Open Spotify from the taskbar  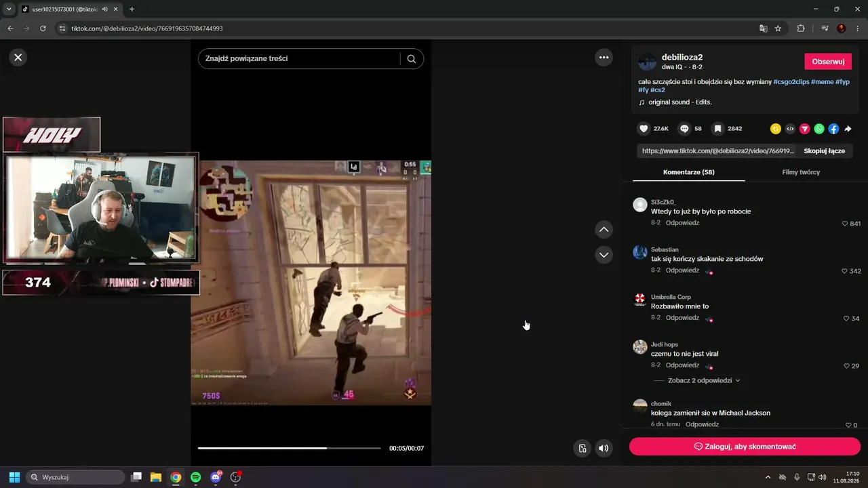[196, 477]
